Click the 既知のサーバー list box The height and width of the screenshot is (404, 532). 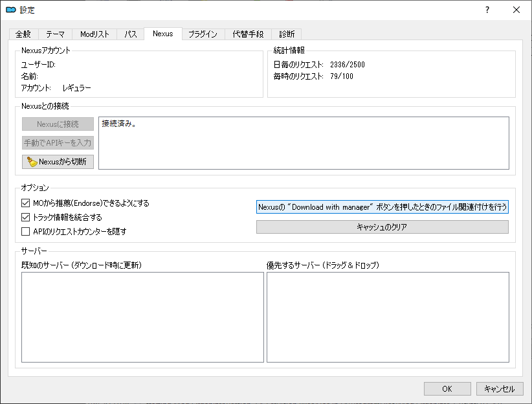point(142,317)
